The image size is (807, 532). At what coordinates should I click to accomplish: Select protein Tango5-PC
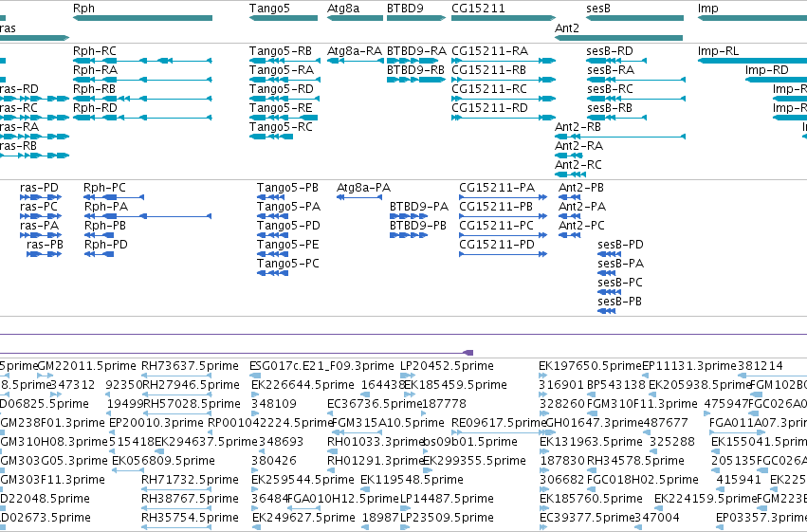point(272,273)
